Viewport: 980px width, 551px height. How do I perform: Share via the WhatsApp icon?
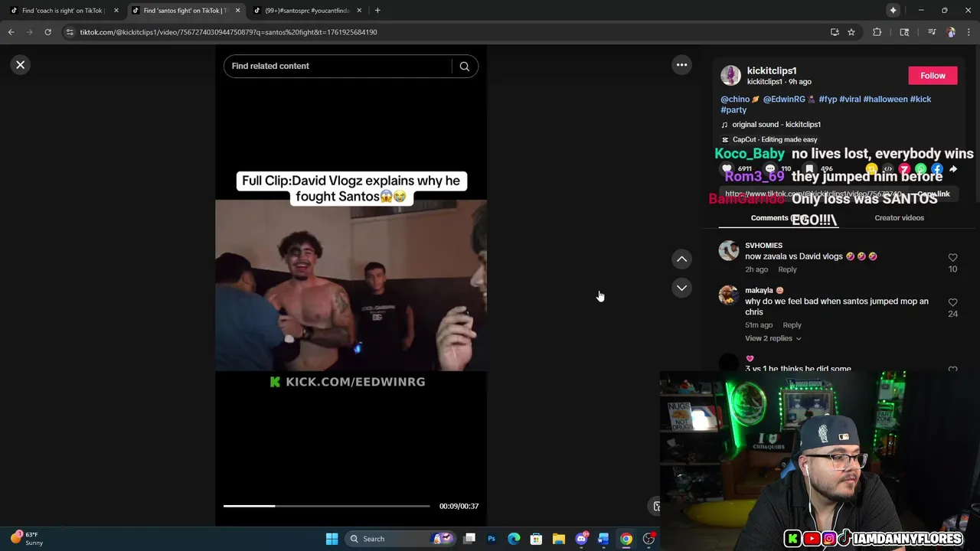point(920,169)
